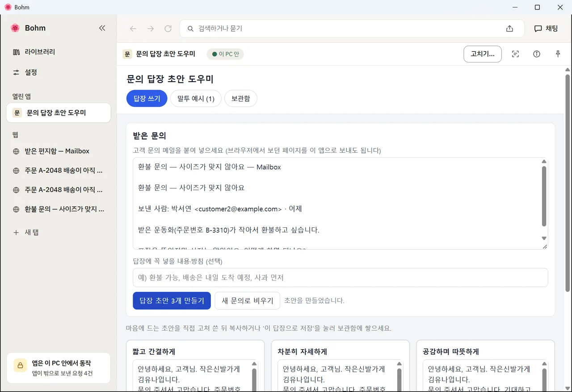Click the Bohm flower logo in sidebar
The image size is (572, 392).
click(15, 28)
